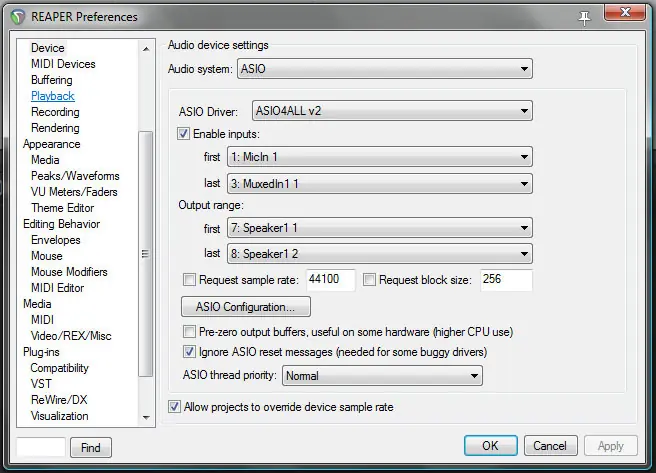Check Pre-zero output buffers option
Viewport: 656px width, 473px height.
tap(189, 332)
